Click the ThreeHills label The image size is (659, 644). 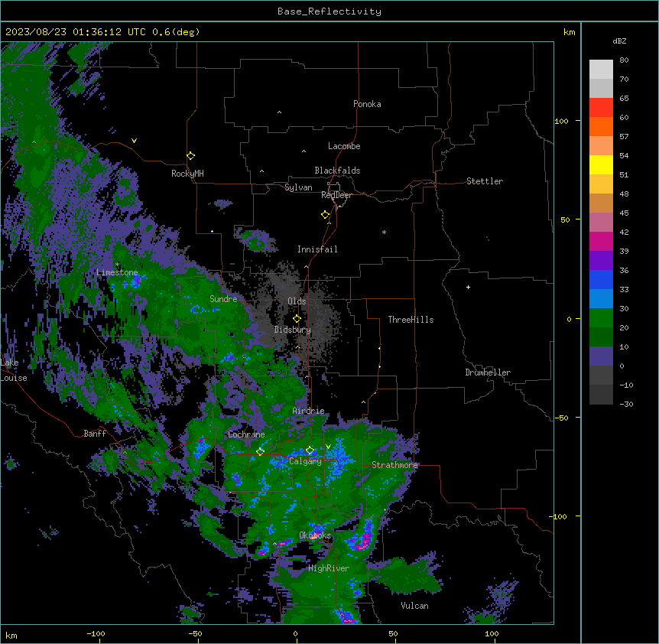coord(411,320)
